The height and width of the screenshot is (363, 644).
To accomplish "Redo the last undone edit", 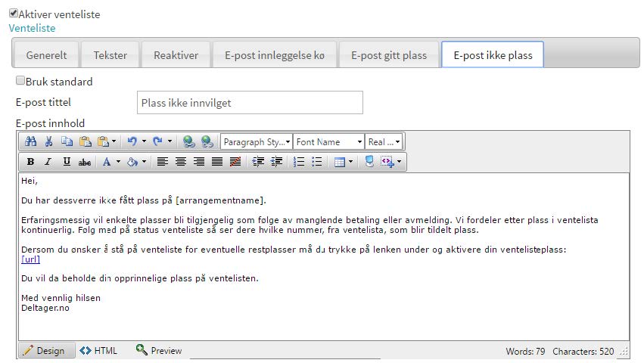I will [157, 141].
